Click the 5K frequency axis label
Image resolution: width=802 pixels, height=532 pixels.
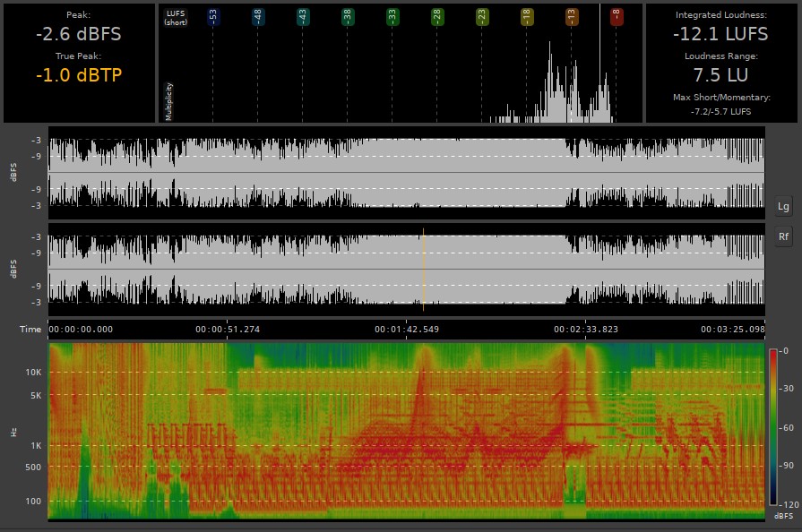pyautogui.click(x=36, y=395)
